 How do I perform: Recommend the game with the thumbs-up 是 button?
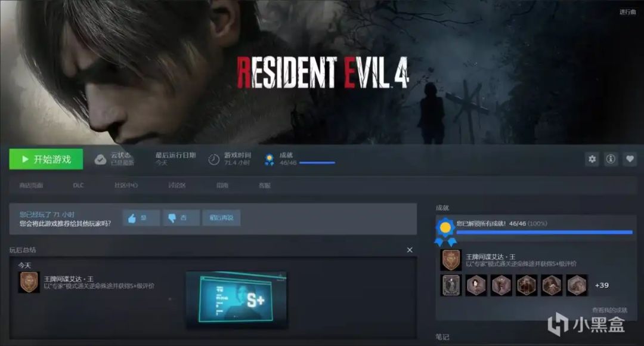(141, 218)
